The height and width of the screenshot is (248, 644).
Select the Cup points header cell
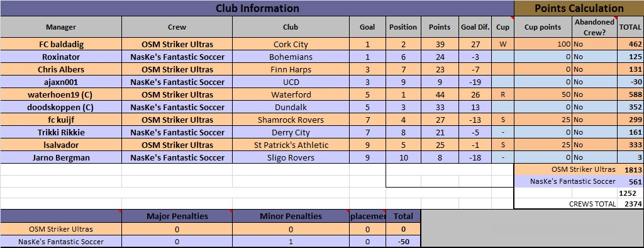[543, 27]
